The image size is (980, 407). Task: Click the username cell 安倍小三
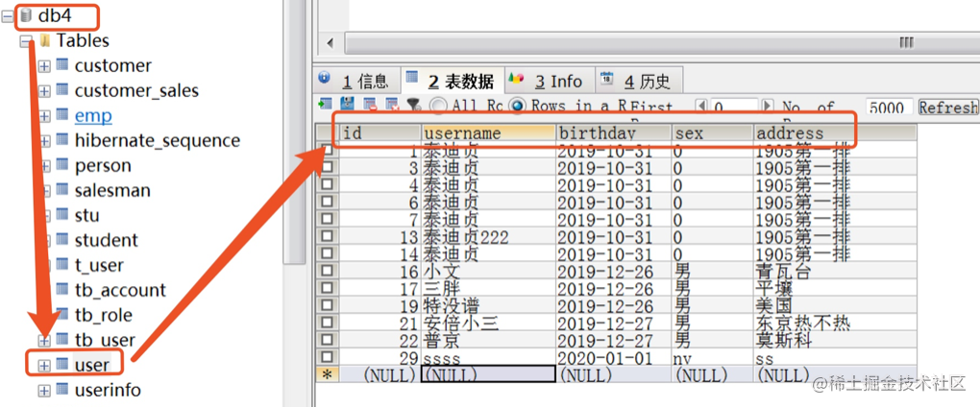coord(489,323)
